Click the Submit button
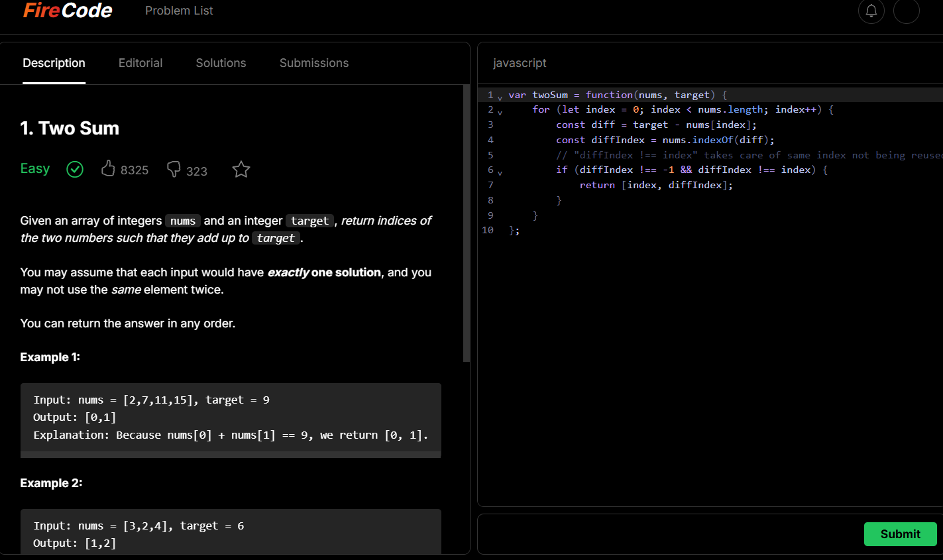943x560 pixels. click(x=900, y=534)
